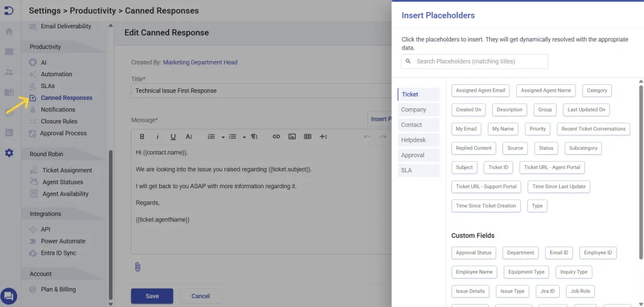644x307 pixels.
Task: Click the AI settings icon
Action: pyautogui.click(x=33, y=62)
